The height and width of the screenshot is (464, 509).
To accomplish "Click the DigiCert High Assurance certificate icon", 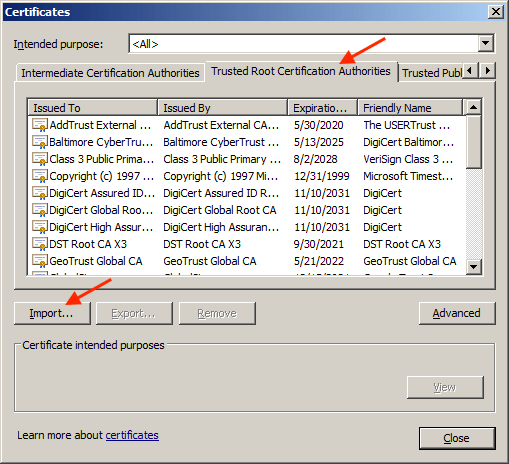I will [x=39, y=227].
